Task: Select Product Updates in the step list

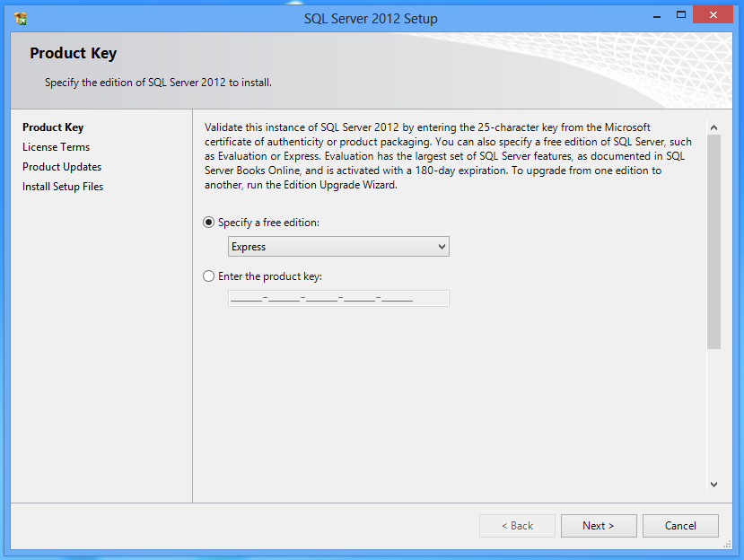Action: [x=62, y=167]
